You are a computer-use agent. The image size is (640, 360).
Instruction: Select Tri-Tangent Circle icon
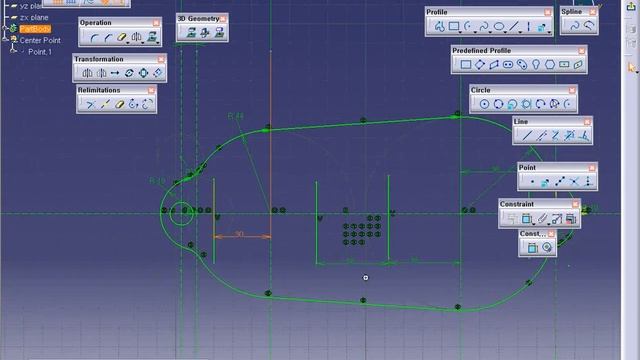(526, 104)
